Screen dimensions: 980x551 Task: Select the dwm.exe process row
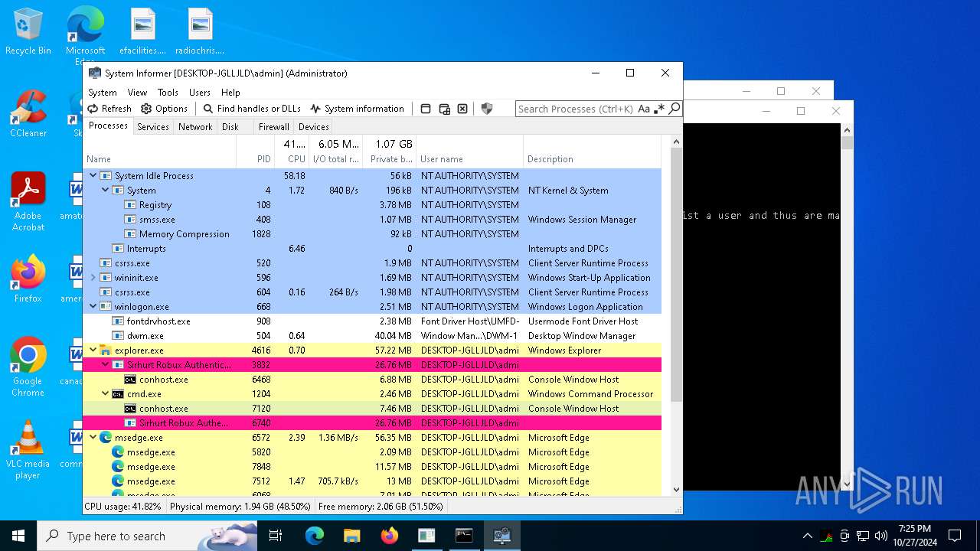click(372, 335)
